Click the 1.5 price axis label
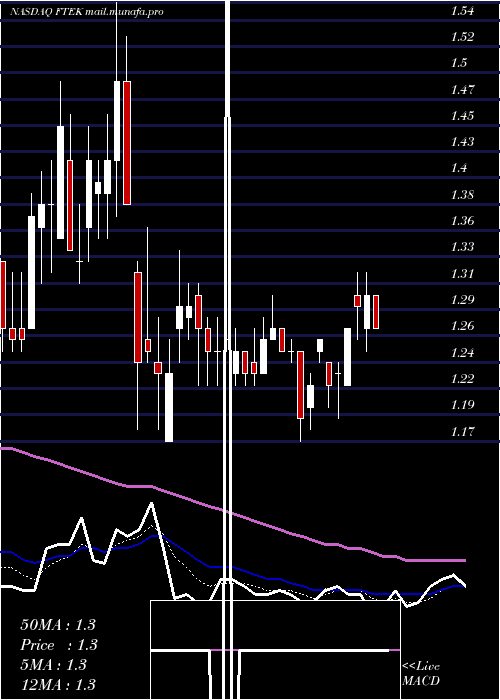 [459, 63]
